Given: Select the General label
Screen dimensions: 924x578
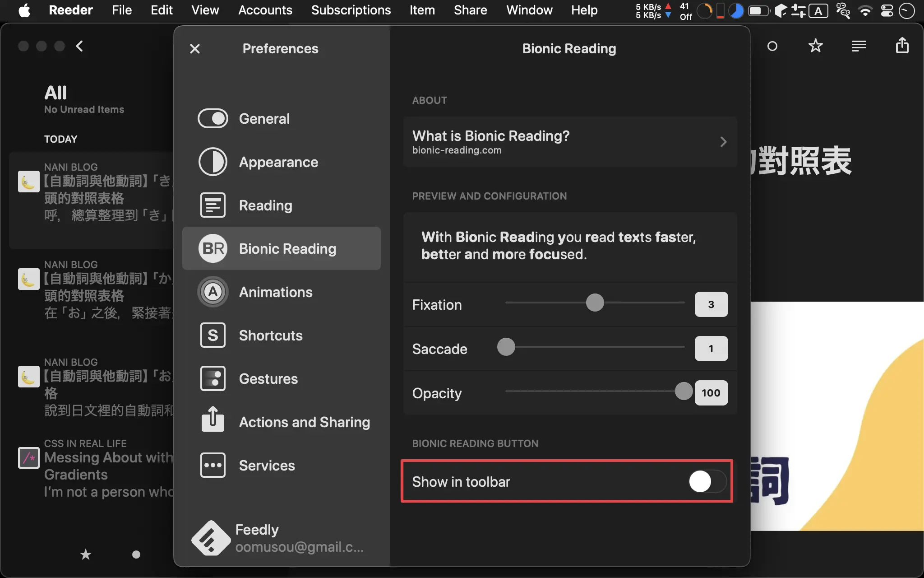Looking at the screenshot, I should [x=264, y=119].
